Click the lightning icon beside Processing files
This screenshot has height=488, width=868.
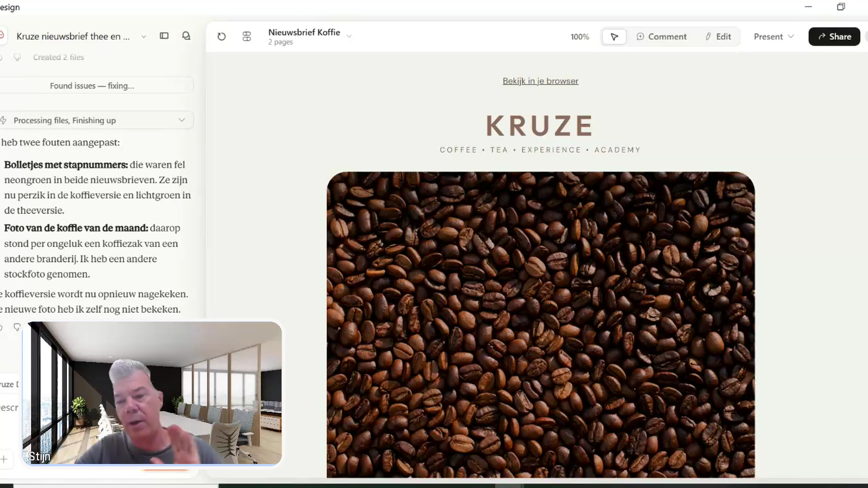tap(3, 120)
